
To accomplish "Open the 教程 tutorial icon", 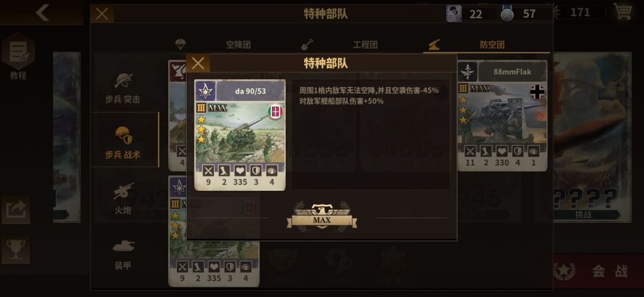I will point(18,57).
